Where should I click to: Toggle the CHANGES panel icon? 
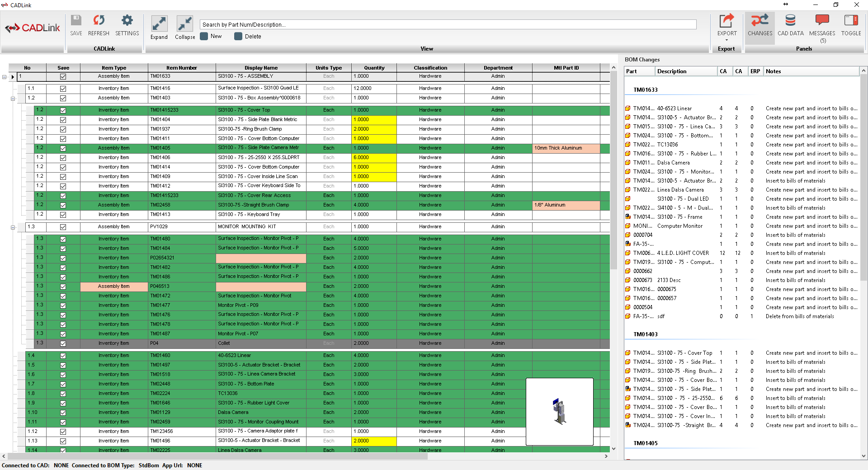(x=760, y=20)
